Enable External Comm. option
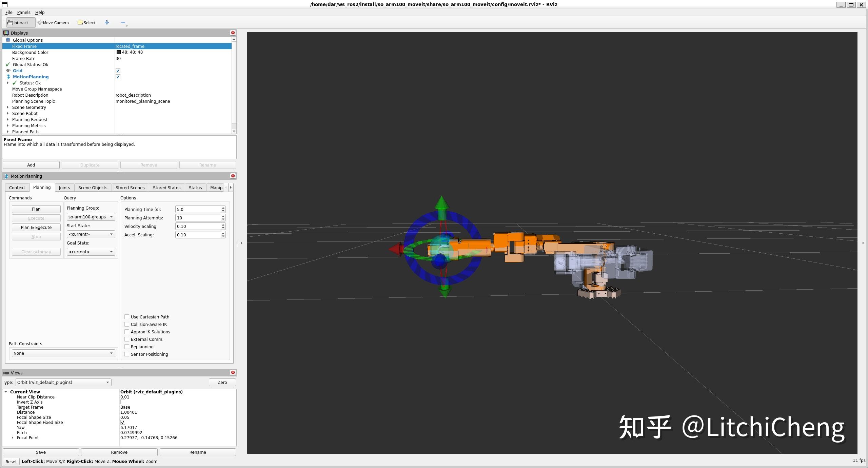This screenshot has width=868, height=468. (127, 339)
